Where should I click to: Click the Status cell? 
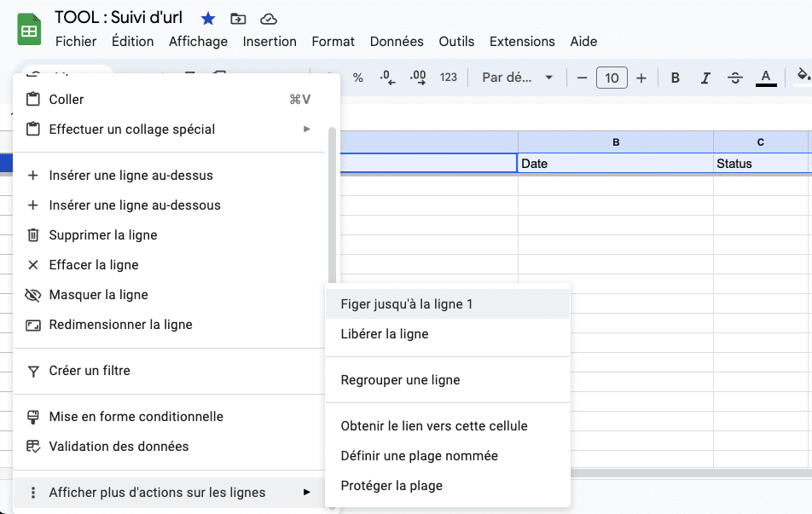[x=760, y=164]
